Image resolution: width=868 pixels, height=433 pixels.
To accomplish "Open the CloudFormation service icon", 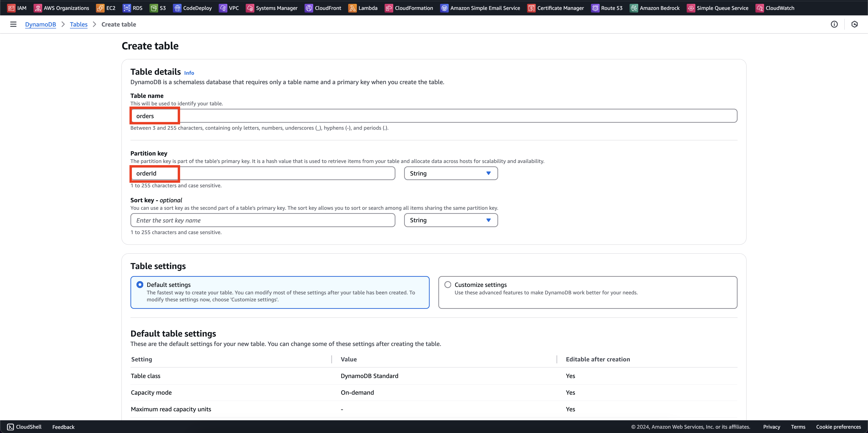I will pos(389,8).
